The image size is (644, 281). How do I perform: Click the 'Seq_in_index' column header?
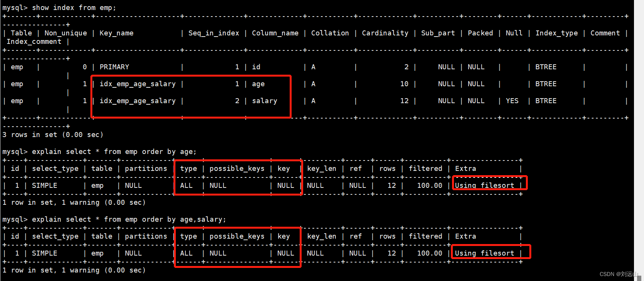coord(214,33)
